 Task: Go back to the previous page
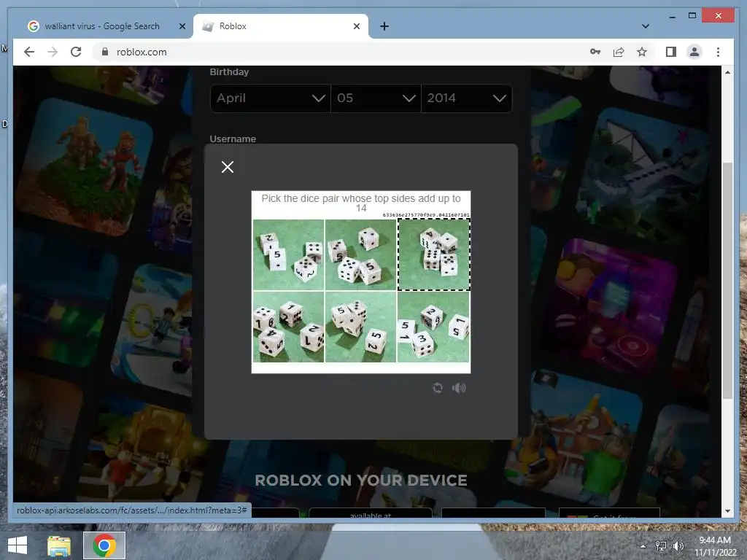[x=29, y=52]
